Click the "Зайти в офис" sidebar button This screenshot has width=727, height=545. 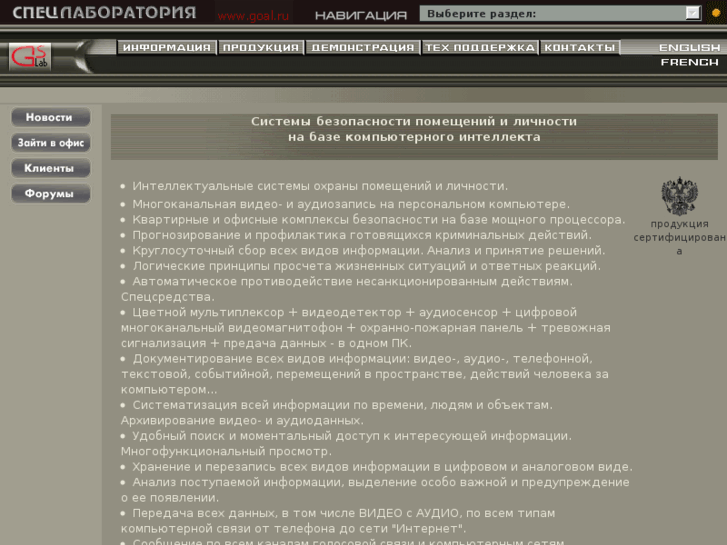tap(51, 143)
